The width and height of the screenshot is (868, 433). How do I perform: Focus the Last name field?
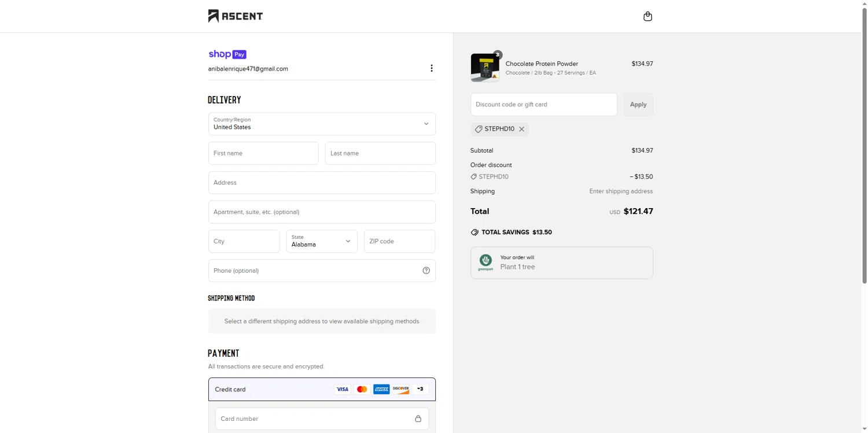click(380, 153)
